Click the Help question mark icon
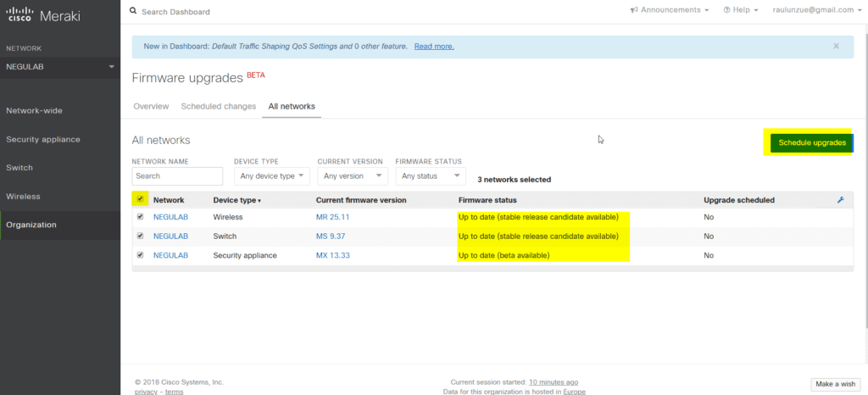This screenshot has width=868, height=395. (726, 10)
